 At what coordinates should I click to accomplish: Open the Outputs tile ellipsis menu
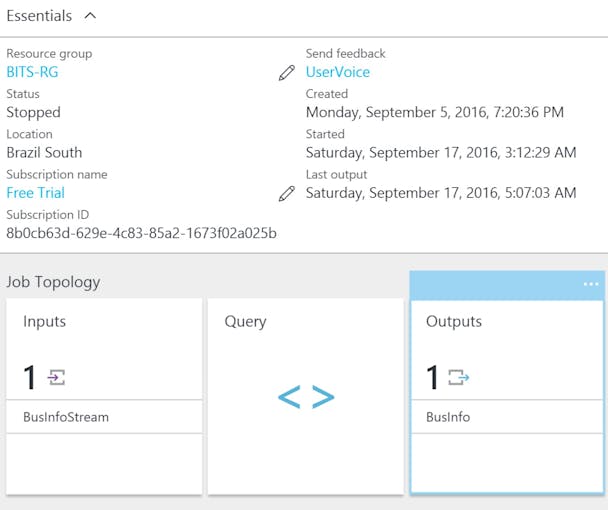coord(590,285)
